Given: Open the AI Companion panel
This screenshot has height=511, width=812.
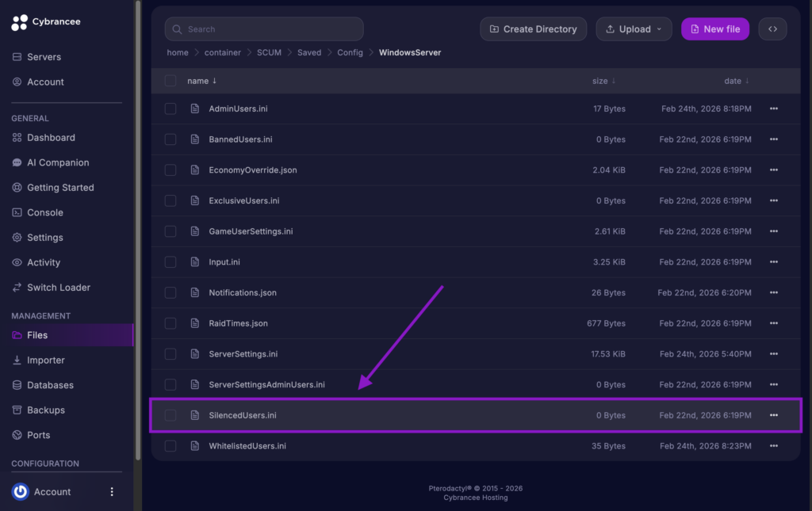Looking at the screenshot, I should [x=50, y=162].
